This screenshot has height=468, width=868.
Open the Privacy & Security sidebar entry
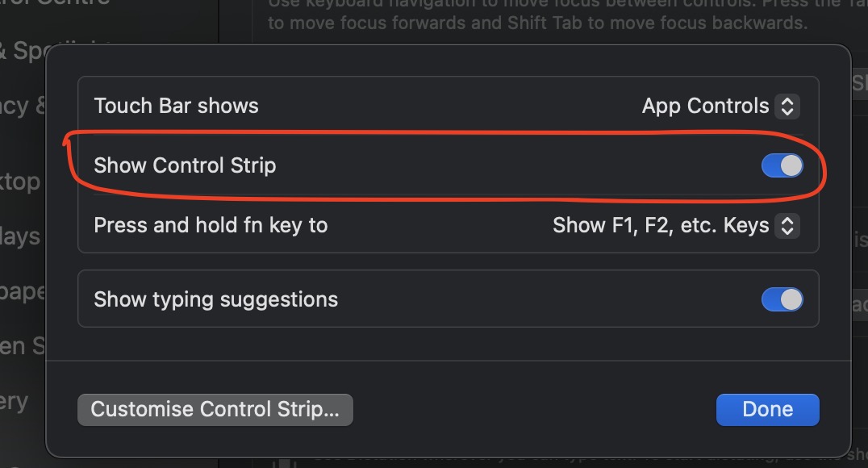click(x=20, y=106)
